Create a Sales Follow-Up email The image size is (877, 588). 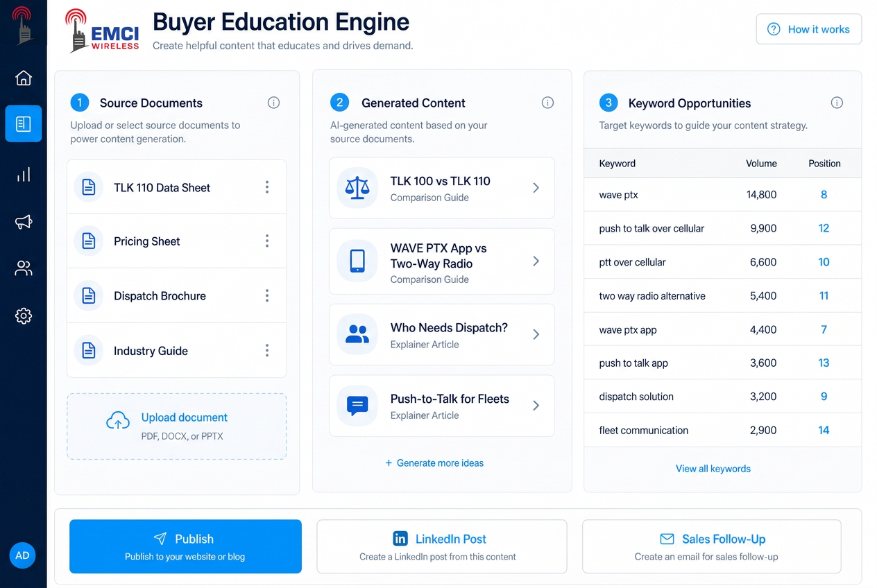point(711,546)
